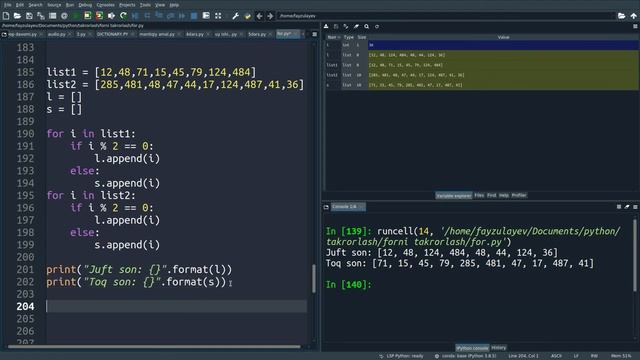Sort variables by Type column header
The image size is (640, 360).
(349, 37)
